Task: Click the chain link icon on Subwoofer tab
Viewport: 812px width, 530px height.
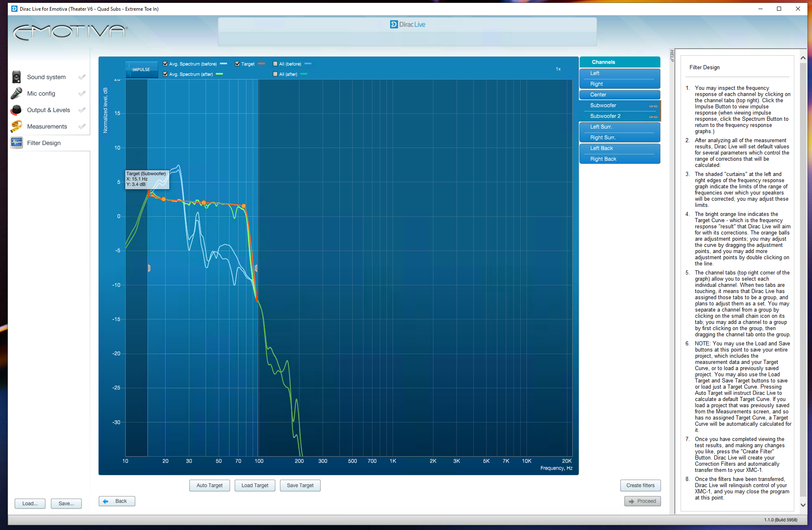Action: coord(653,106)
